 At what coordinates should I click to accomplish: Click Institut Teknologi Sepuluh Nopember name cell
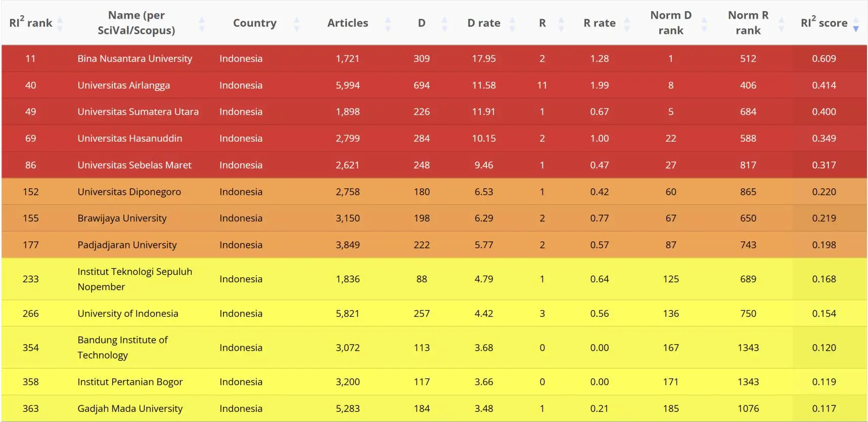[x=135, y=279]
